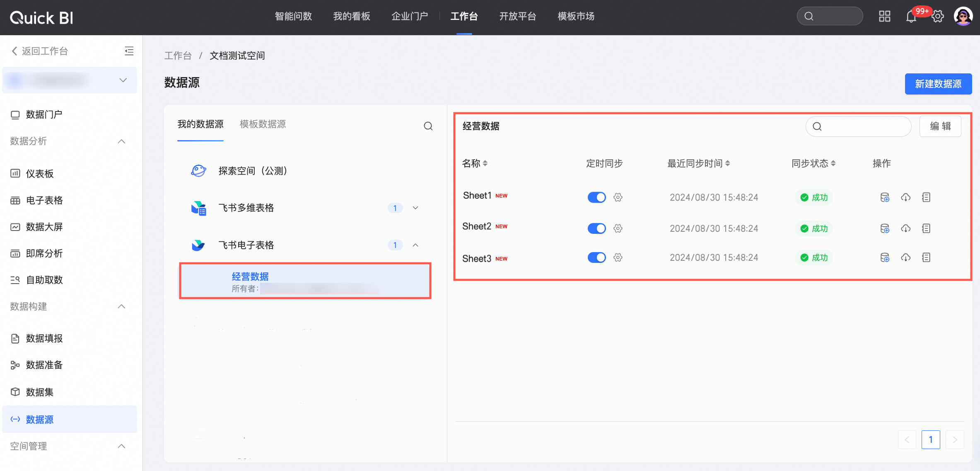Open the user avatar menu
The image size is (980, 471).
coord(963,16)
